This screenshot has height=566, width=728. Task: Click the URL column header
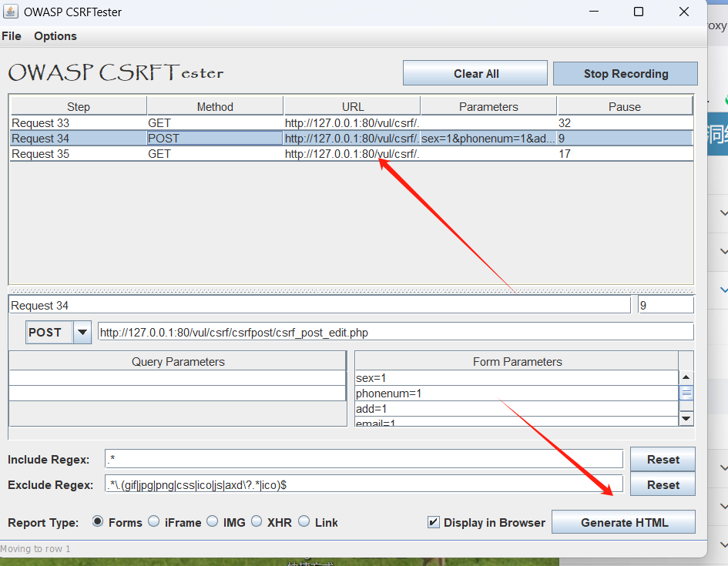[x=352, y=106]
